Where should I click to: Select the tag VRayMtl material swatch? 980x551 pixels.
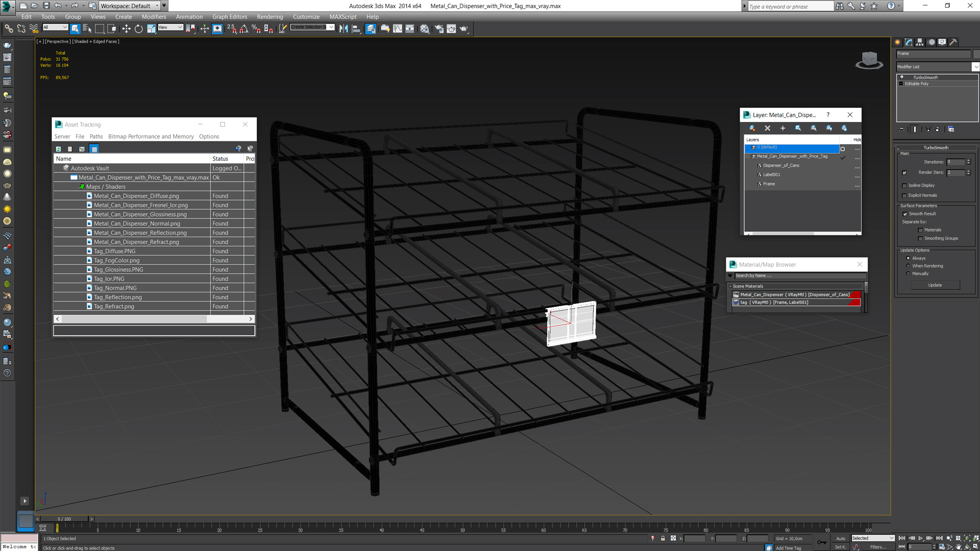[x=736, y=303]
